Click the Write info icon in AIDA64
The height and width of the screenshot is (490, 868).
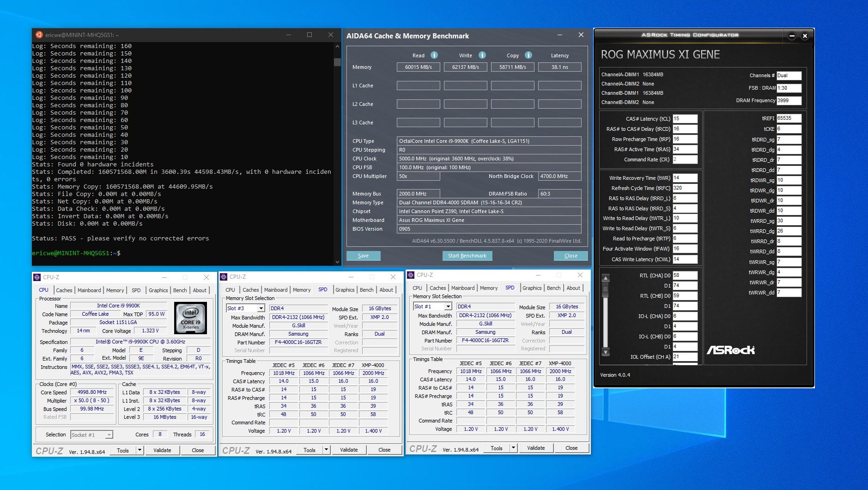coord(482,55)
